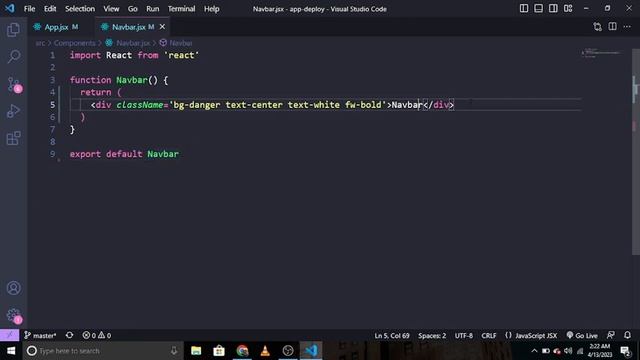Click the feedback icon in status bar
The image size is (640, 360).
coord(611,336)
